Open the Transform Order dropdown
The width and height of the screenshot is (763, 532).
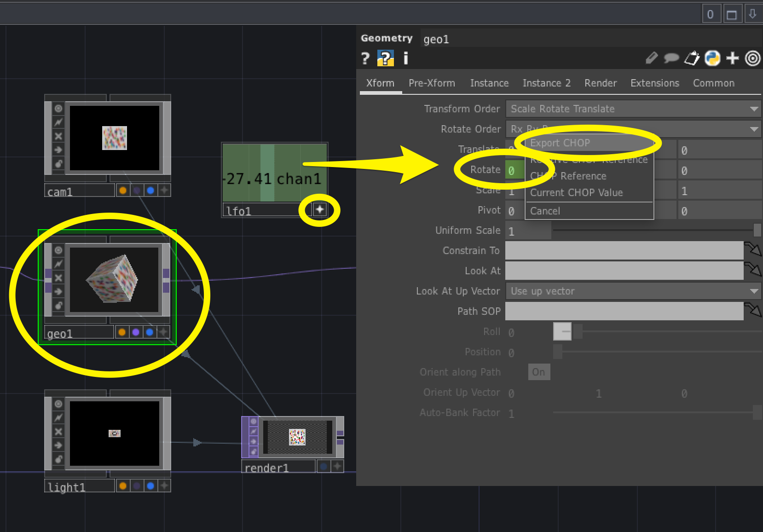click(x=633, y=109)
